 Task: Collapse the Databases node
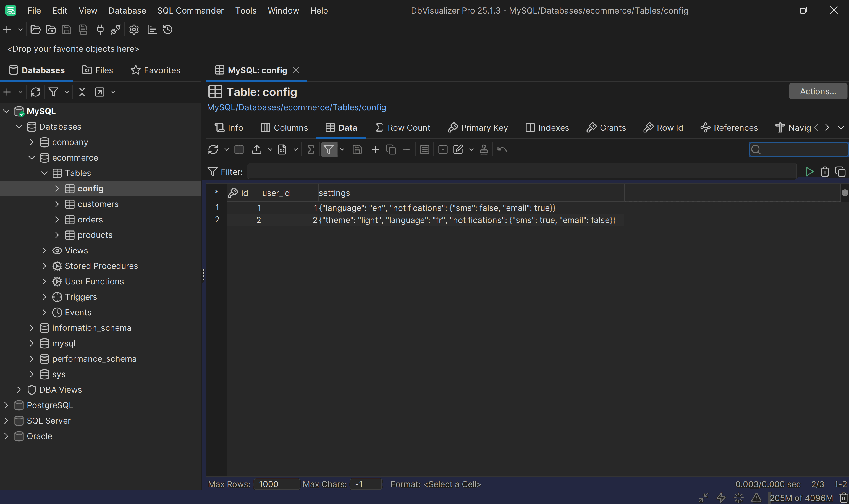[19, 127]
